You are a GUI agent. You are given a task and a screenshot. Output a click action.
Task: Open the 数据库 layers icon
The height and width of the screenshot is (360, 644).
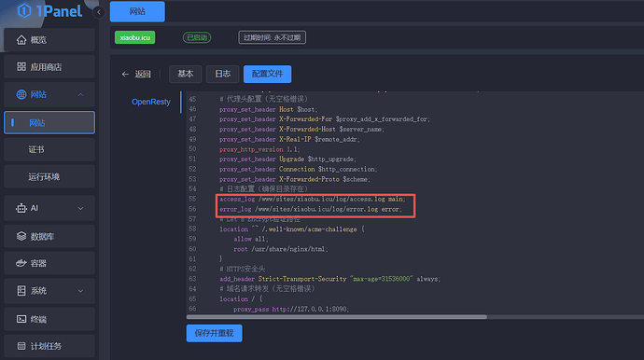(21, 236)
